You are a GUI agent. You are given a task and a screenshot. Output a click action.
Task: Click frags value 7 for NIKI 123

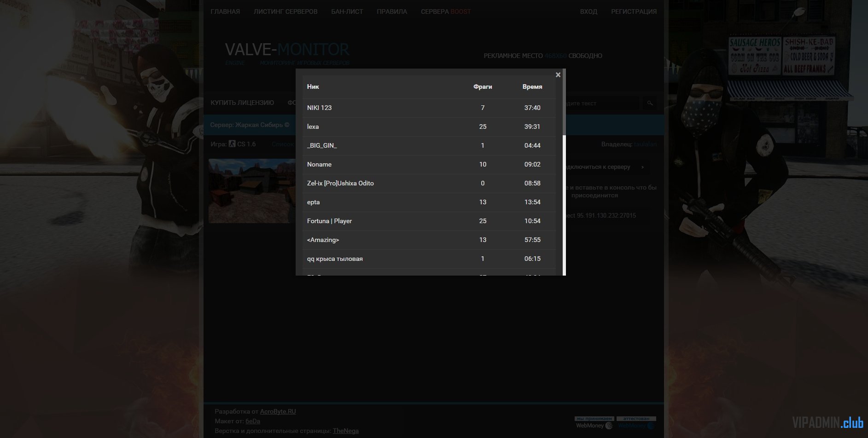(x=483, y=108)
